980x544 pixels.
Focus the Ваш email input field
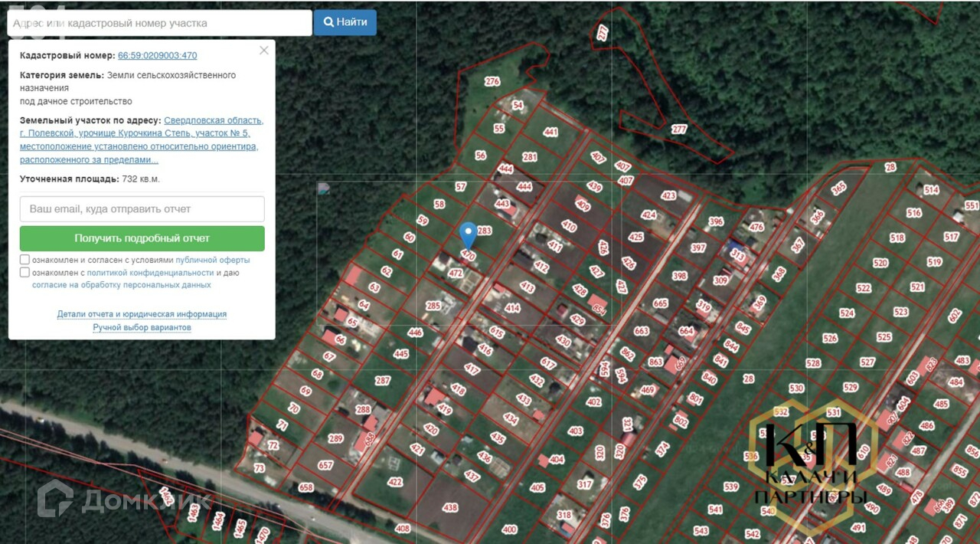point(142,209)
